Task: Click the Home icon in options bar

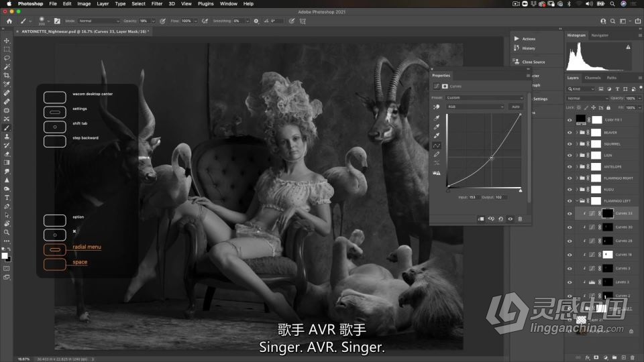Action: tap(9, 21)
